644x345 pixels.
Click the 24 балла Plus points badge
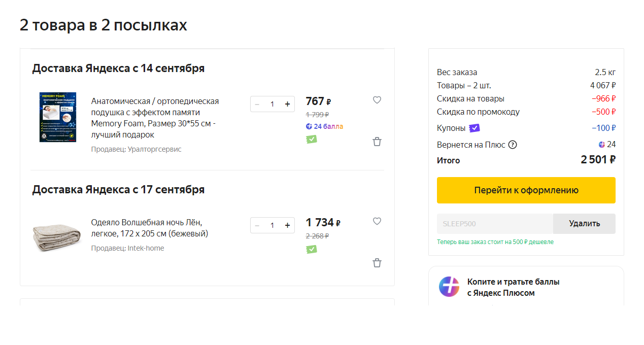324,126
